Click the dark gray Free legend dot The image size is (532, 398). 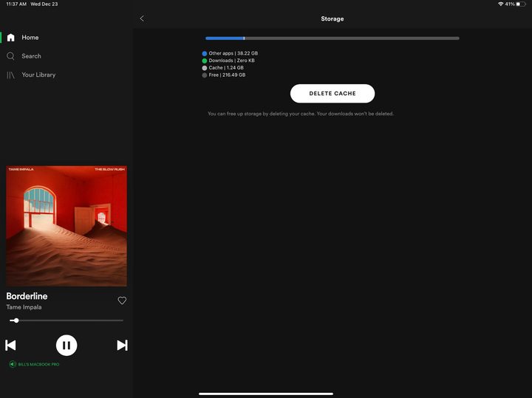coord(205,75)
